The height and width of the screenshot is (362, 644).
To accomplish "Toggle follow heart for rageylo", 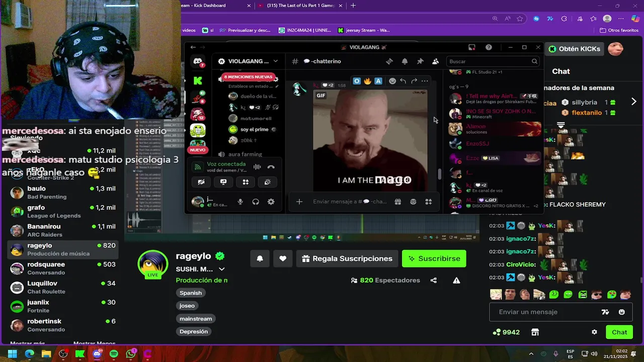I will [283, 258].
